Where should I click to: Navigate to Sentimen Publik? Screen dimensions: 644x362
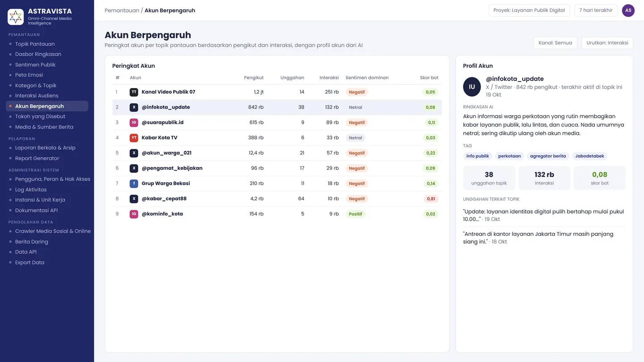35,64
